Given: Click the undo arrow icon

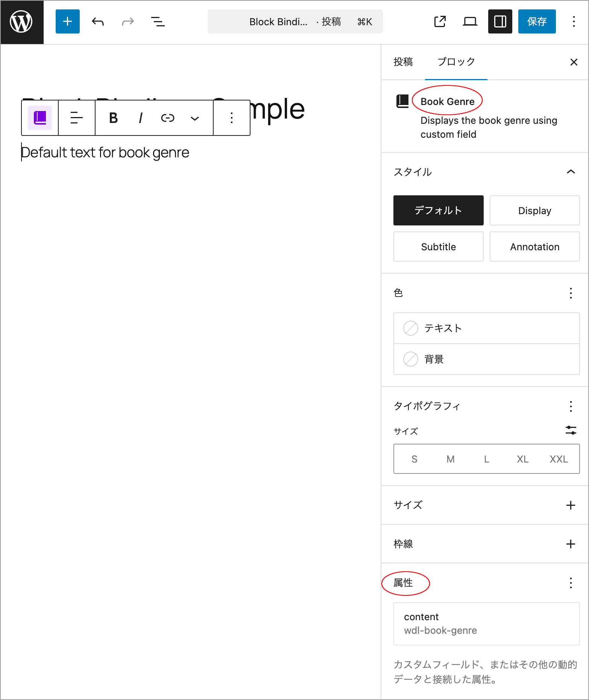Looking at the screenshot, I should 98,21.
